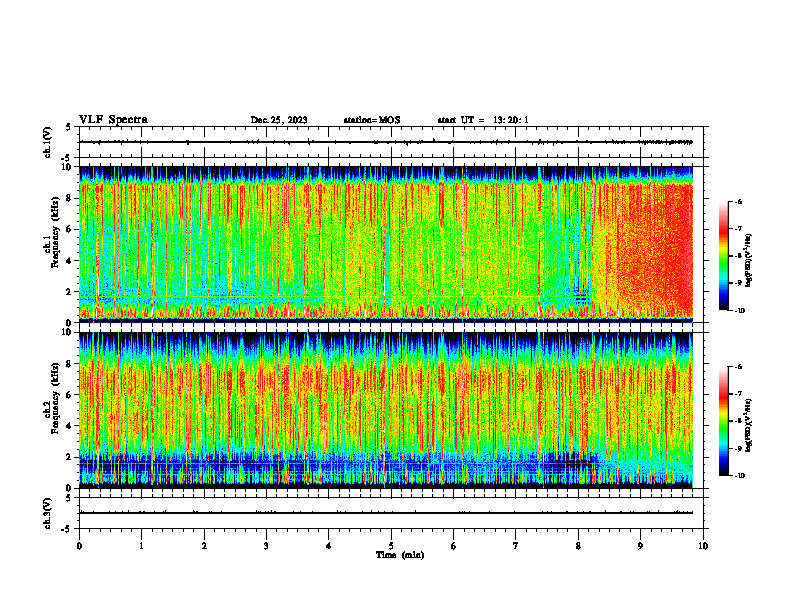The height and width of the screenshot is (612, 792).
Task: Click time axis tick label "3"
Action: (x=266, y=546)
